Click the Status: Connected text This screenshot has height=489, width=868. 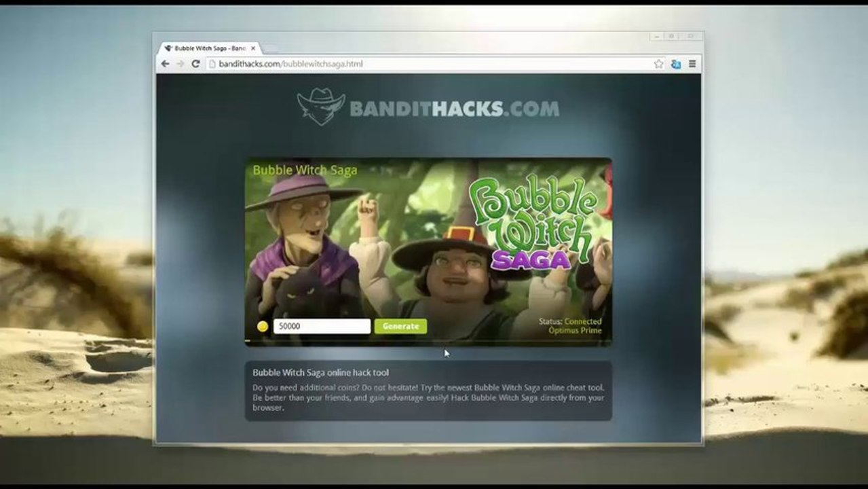[570, 321]
